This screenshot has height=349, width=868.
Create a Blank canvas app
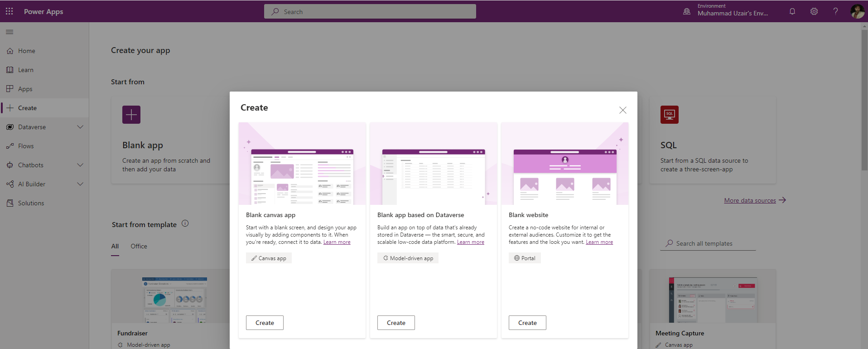[265, 323]
